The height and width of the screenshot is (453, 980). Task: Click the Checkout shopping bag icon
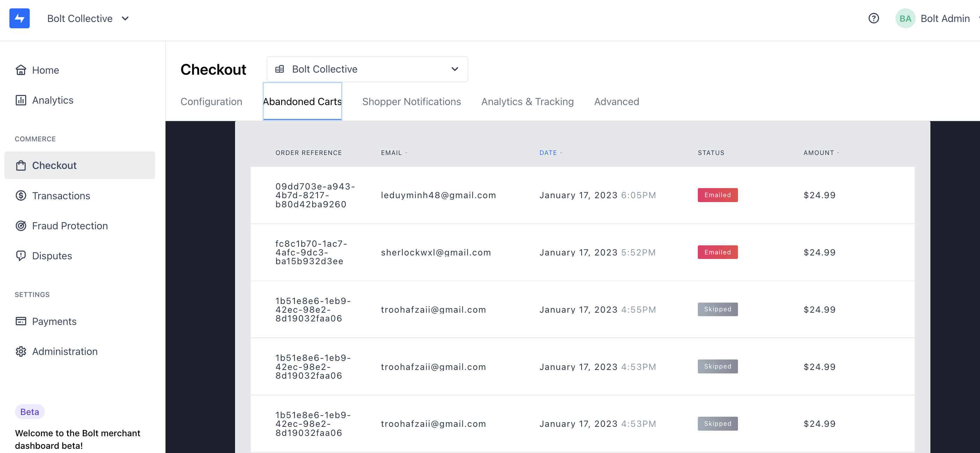pyautogui.click(x=21, y=165)
